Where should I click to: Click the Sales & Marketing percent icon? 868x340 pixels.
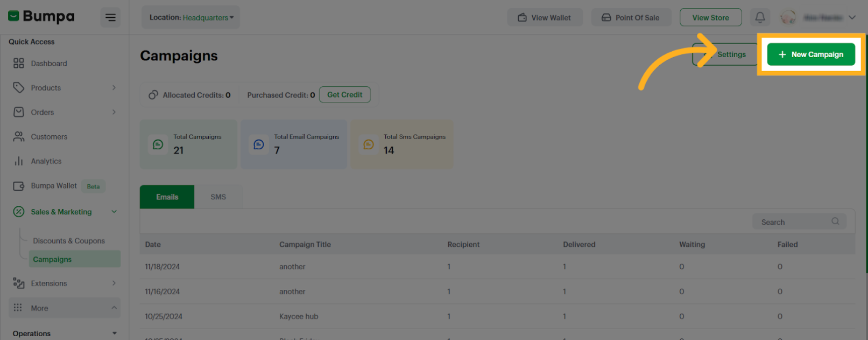(x=19, y=212)
